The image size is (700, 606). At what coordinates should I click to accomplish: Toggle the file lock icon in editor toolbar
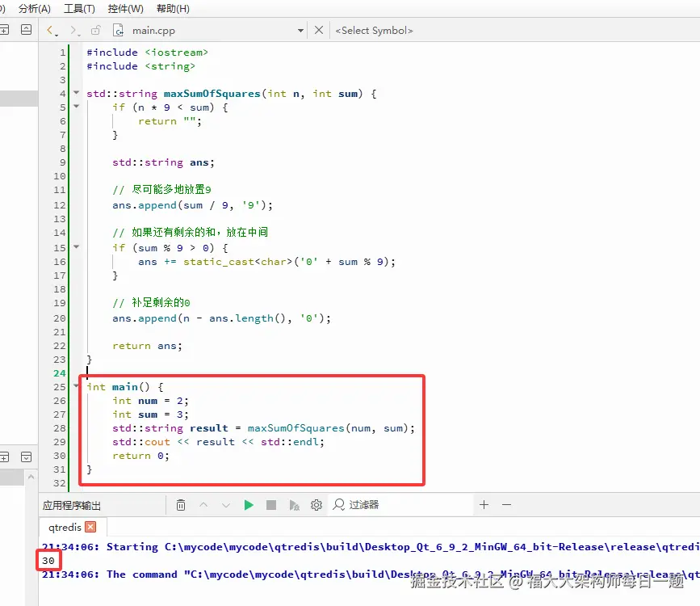pyautogui.click(x=95, y=31)
